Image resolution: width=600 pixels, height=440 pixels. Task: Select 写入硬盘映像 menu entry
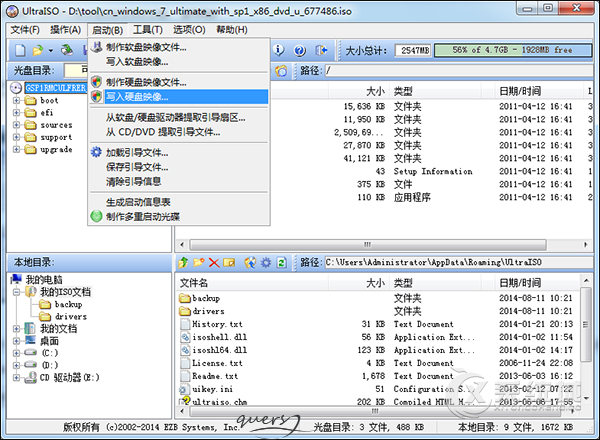point(179,97)
